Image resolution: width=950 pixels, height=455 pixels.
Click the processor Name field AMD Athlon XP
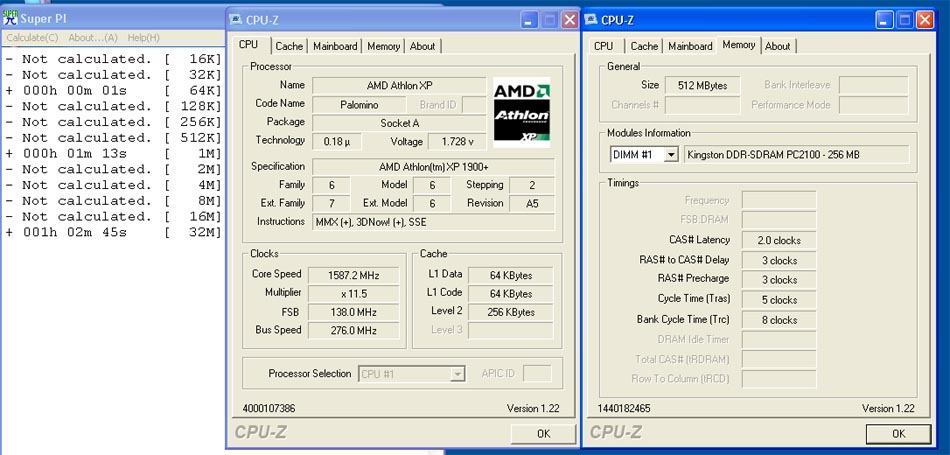click(399, 85)
